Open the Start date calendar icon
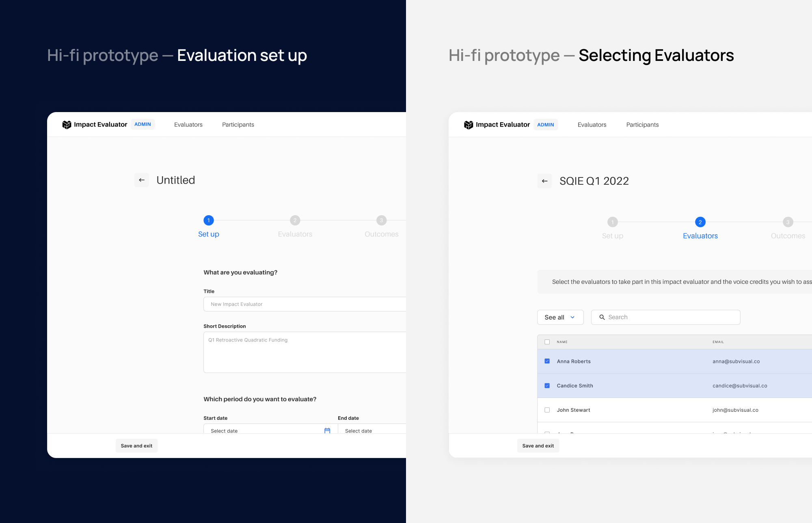Viewport: 812px width, 523px height. pos(327,430)
